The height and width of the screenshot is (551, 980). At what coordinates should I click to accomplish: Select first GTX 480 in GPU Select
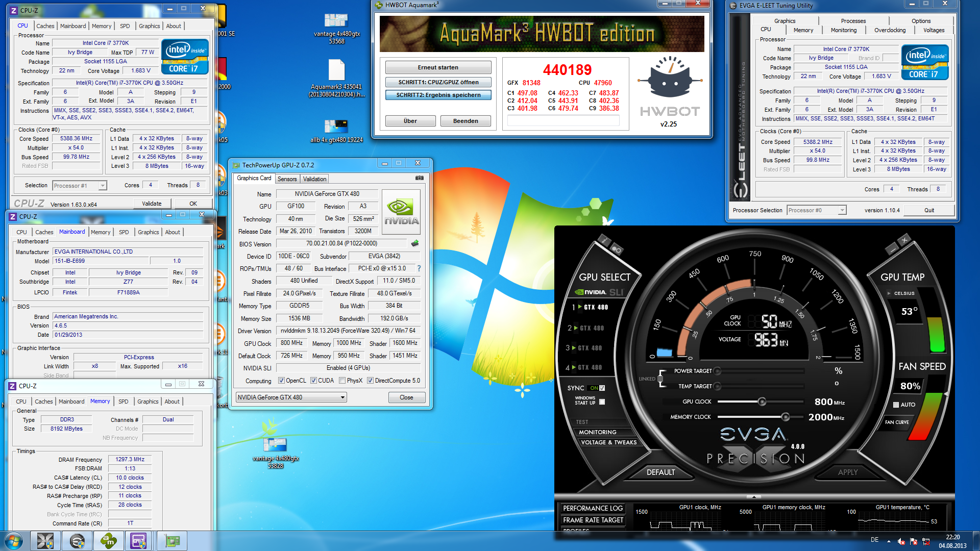pyautogui.click(x=596, y=307)
